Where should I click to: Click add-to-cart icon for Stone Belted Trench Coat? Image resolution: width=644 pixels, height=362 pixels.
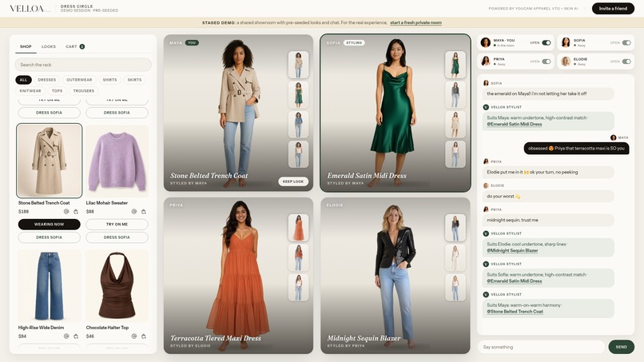pyautogui.click(x=76, y=212)
